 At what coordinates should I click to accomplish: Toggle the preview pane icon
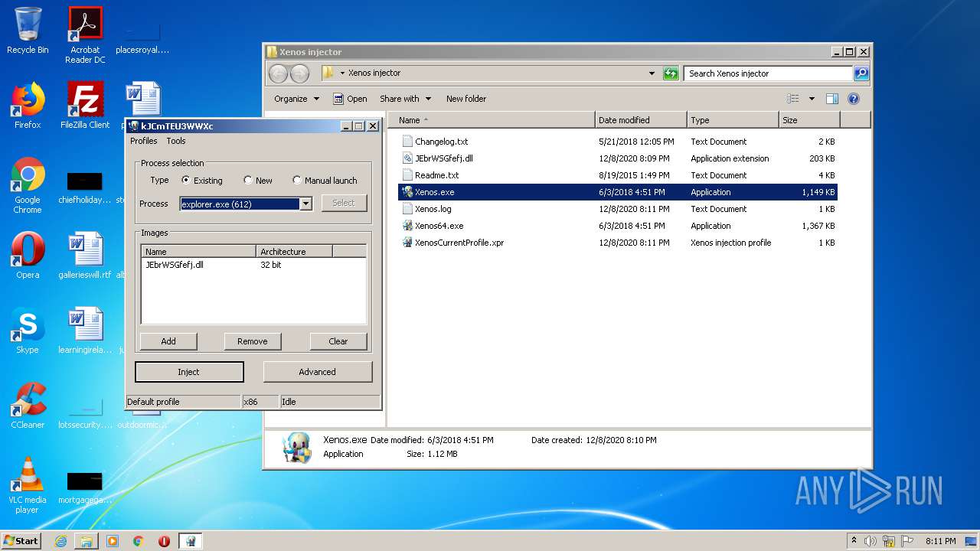pyautogui.click(x=832, y=99)
